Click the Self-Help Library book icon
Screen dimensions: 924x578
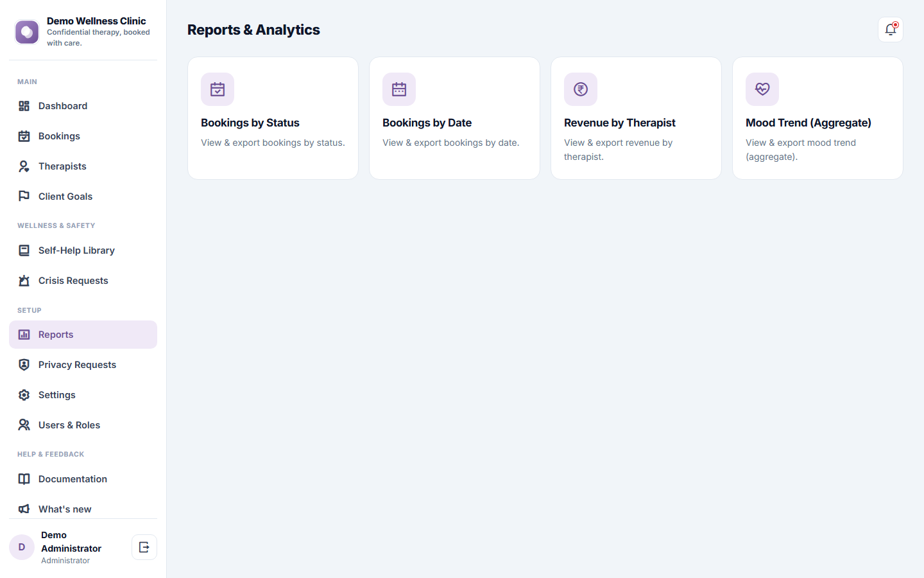coord(24,250)
